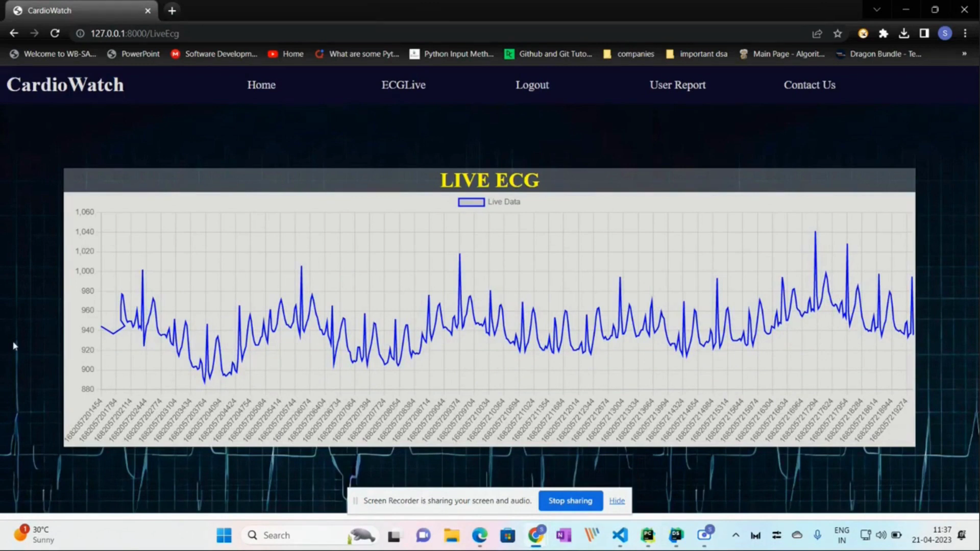
Task: Mute system volume from the system tray
Action: [x=881, y=535]
